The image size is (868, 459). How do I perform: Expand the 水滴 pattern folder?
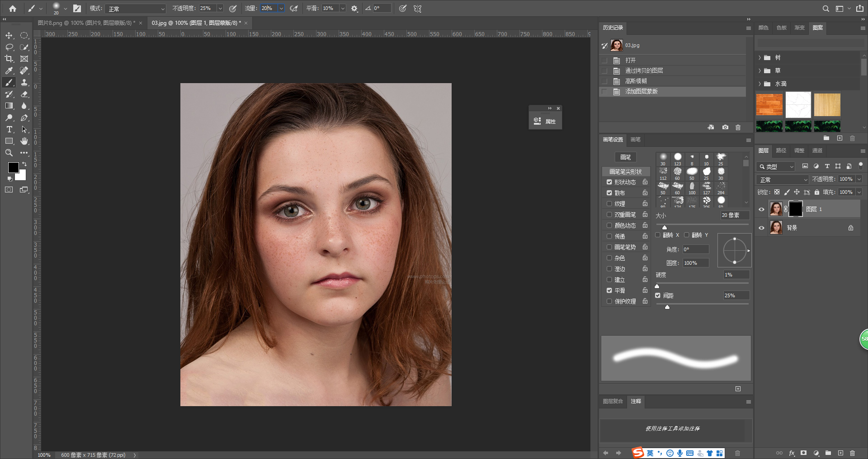click(760, 84)
